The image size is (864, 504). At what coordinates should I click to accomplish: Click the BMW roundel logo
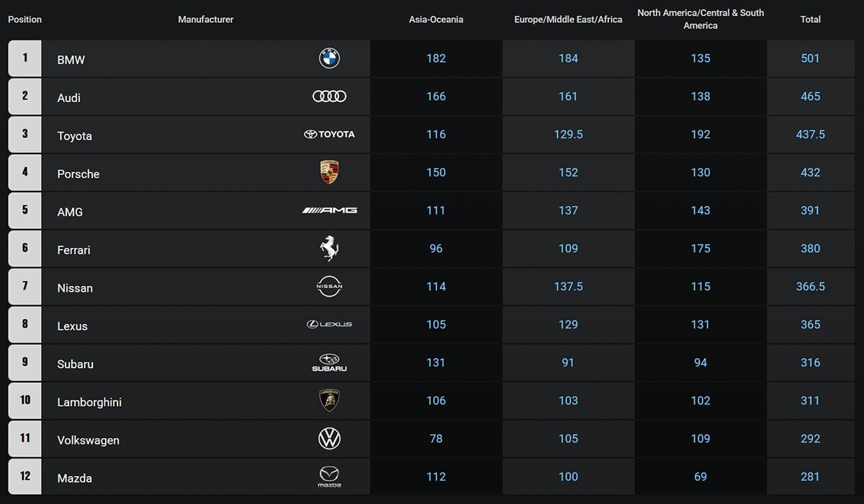pyautogui.click(x=329, y=58)
